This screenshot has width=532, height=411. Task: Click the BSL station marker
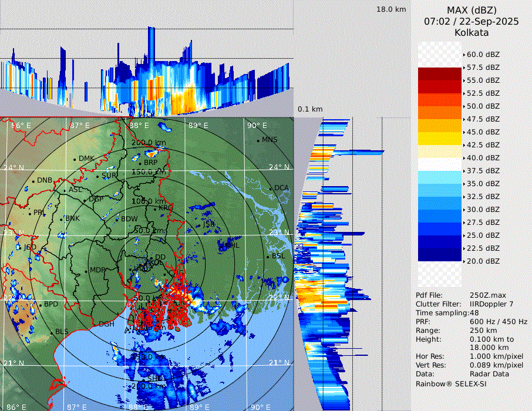tap(268, 257)
